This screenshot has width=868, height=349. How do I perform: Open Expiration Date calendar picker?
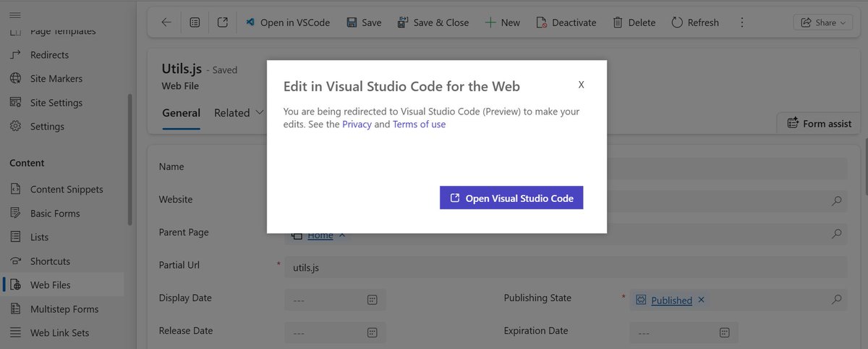724,332
